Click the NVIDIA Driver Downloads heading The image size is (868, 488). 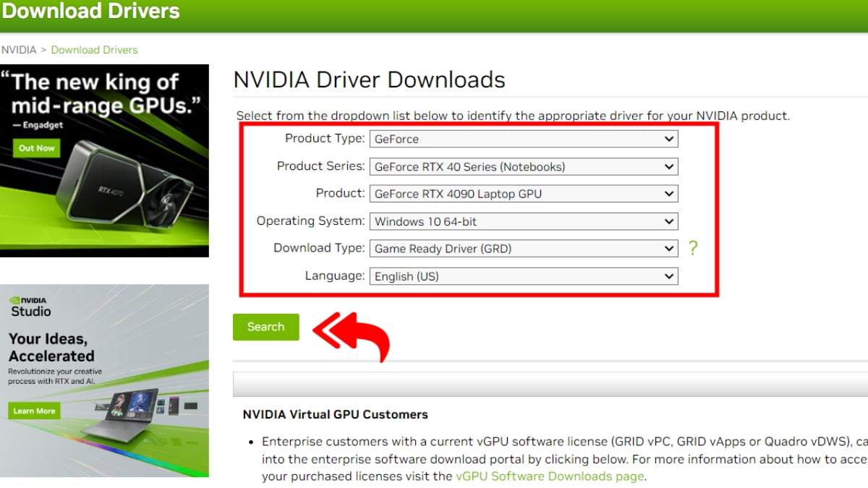click(369, 80)
